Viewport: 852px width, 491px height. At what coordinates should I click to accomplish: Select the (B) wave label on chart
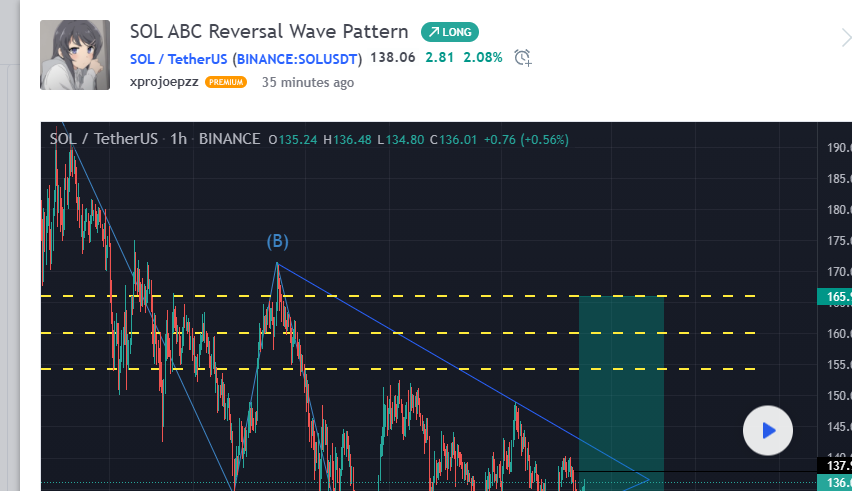(277, 242)
